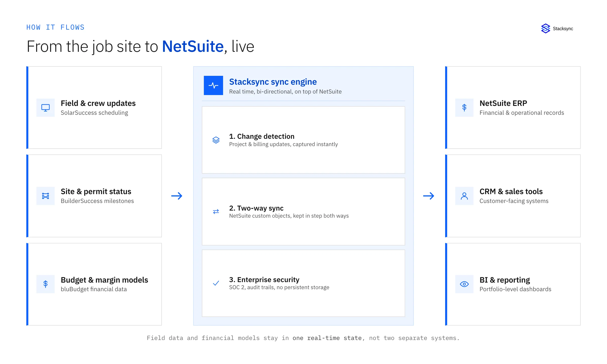Click Portfolio-level dashboards subtitle
The image size is (607, 364).
515,289
